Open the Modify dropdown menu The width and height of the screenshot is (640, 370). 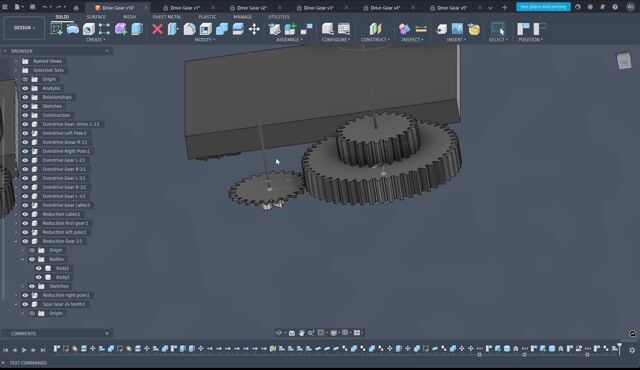[204, 40]
